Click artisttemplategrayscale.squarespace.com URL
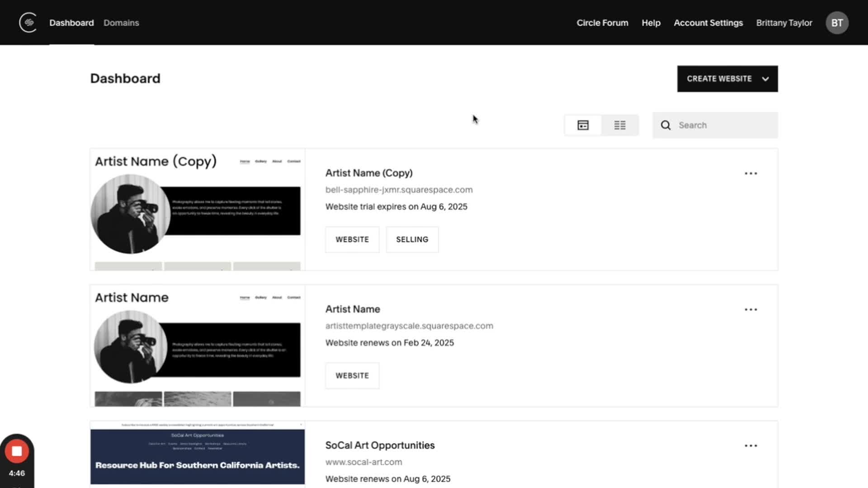The image size is (868, 488). pos(409,326)
